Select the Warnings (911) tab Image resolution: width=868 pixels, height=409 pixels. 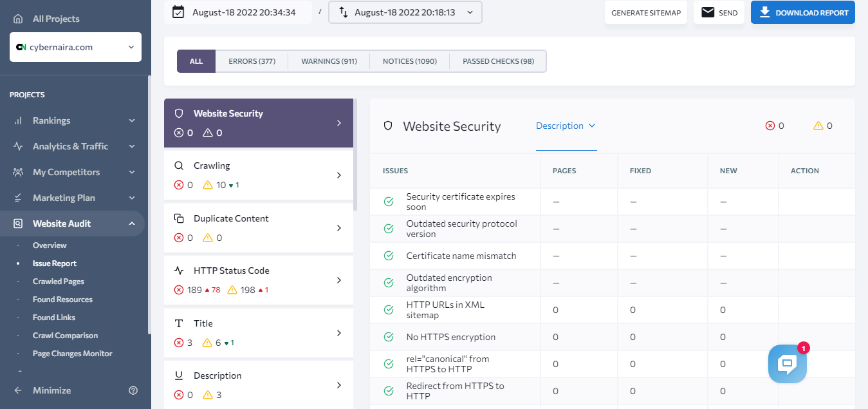329,61
